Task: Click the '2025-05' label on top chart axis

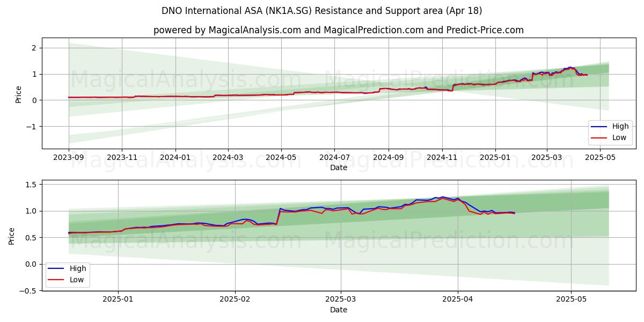Action: point(600,158)
